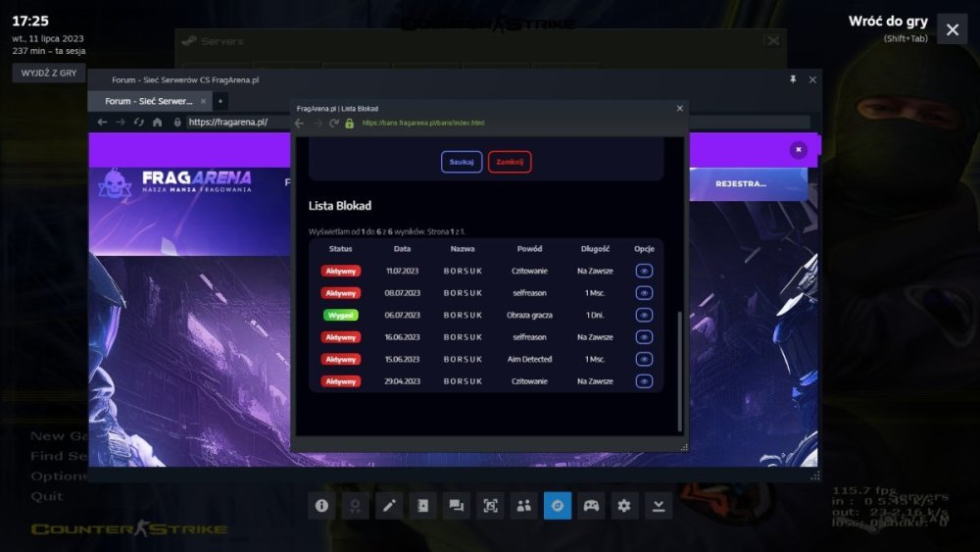Open the Controller settings gamepad icon
Viewport: 980px width, 552px height.
[591, 506]
